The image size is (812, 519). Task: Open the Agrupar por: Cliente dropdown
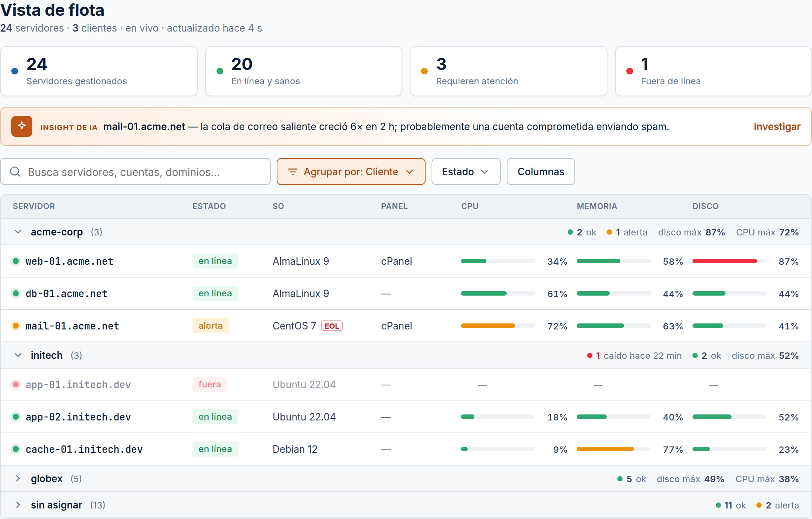coord(351,171)
